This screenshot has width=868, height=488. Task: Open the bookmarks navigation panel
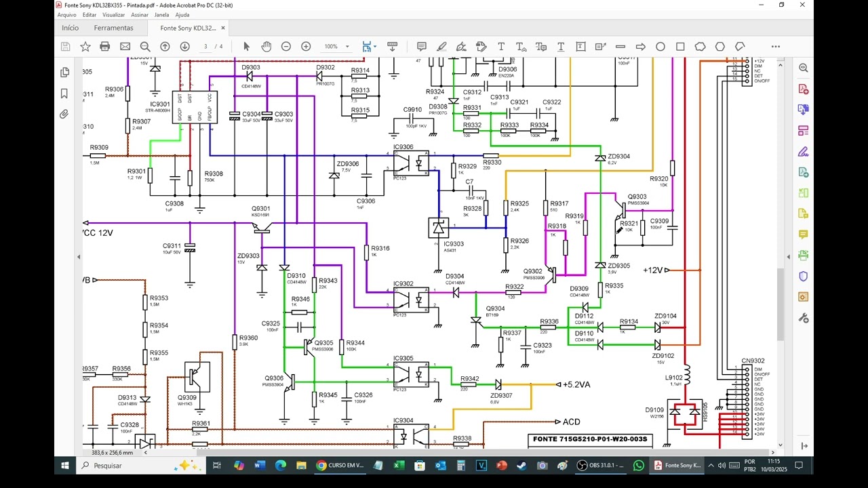point(64,94)
